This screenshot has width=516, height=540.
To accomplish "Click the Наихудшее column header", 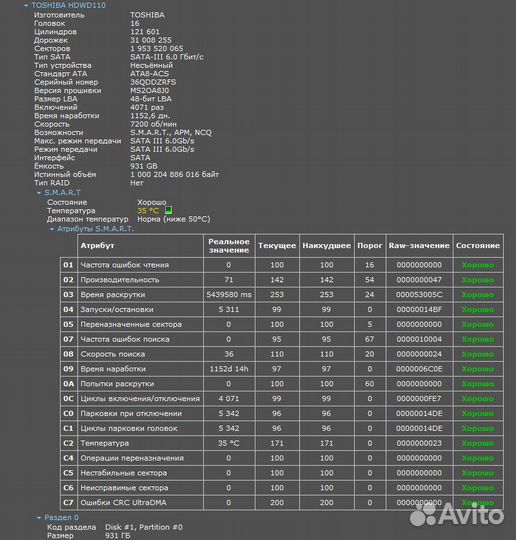I will 327,246.
